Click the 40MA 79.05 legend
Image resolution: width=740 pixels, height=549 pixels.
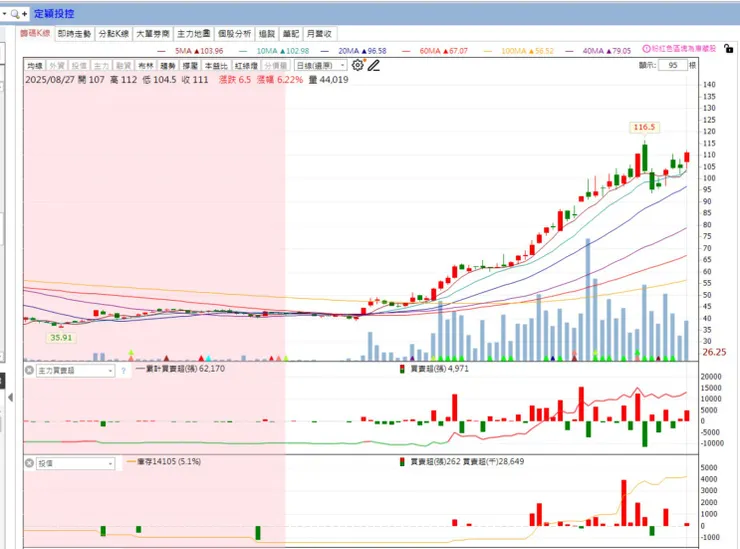[598, 51]
